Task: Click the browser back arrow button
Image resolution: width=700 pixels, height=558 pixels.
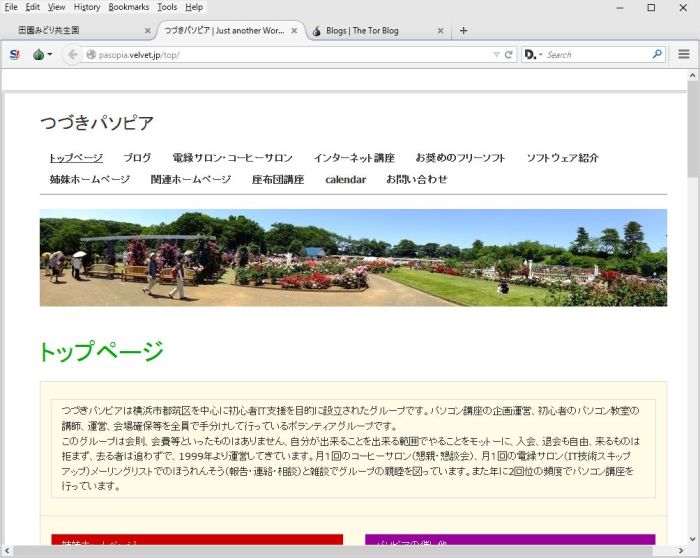Action: [72, 54]
